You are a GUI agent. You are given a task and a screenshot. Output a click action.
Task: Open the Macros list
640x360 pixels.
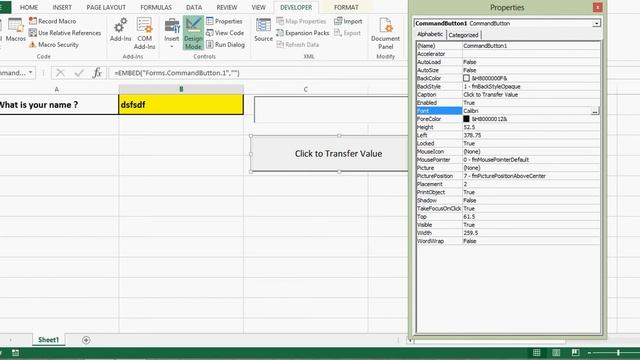(x=16, y=30)
